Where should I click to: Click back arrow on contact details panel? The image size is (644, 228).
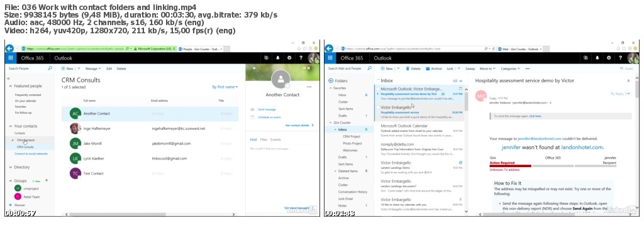point(254,68)
